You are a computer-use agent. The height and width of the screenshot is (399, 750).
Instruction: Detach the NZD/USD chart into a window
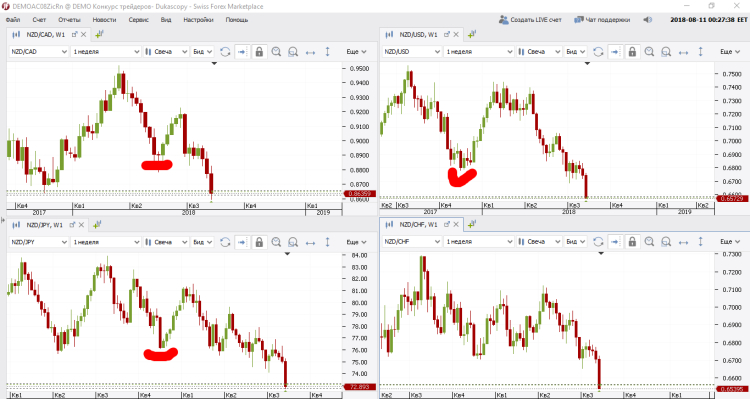click(447, 34)
